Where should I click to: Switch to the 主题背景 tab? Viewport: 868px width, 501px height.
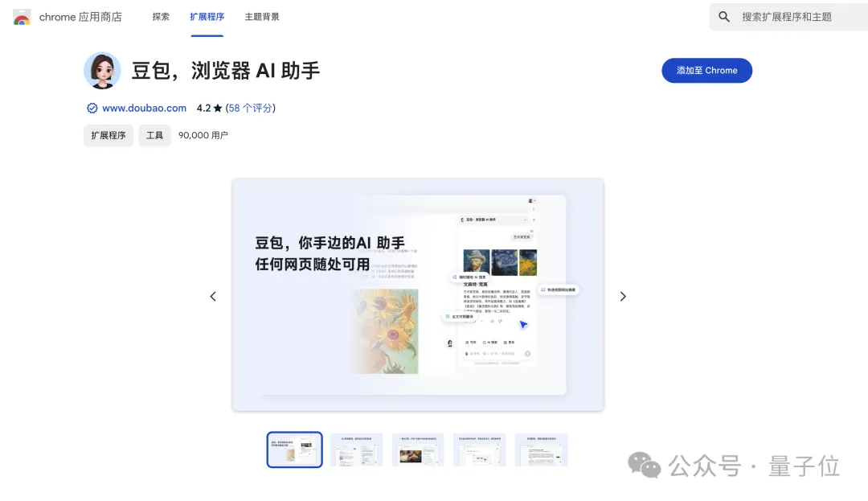pos(262,17)
